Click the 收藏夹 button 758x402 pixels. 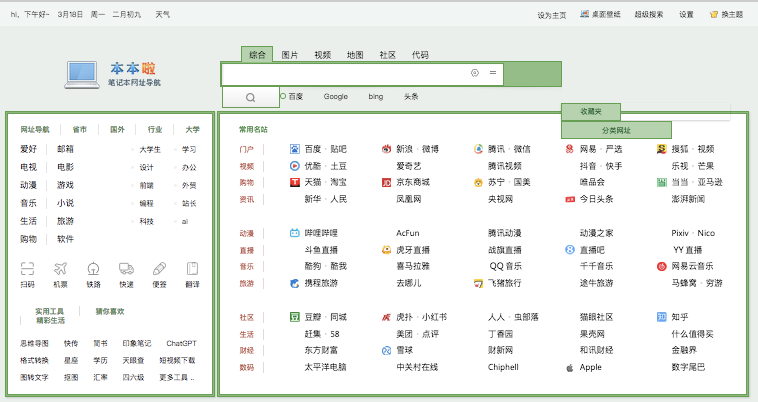click(x=591, y=112)
